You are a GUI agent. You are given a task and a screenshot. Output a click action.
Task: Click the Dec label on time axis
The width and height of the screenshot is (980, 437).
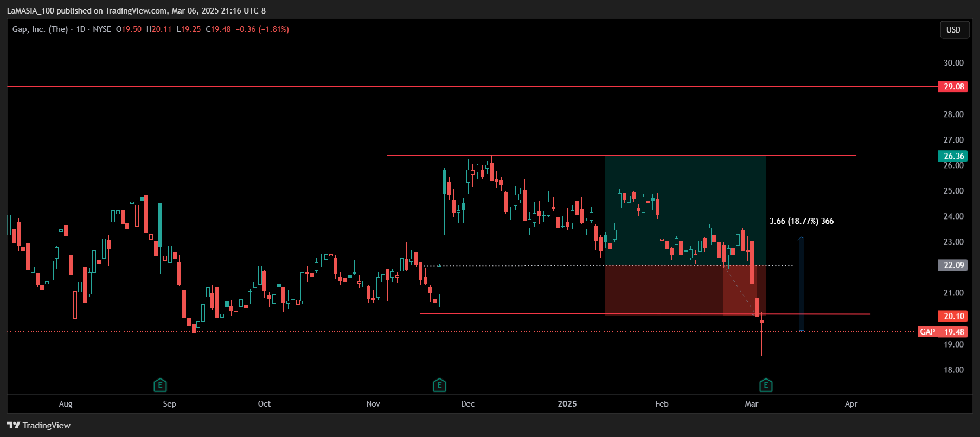click(467, 404)
